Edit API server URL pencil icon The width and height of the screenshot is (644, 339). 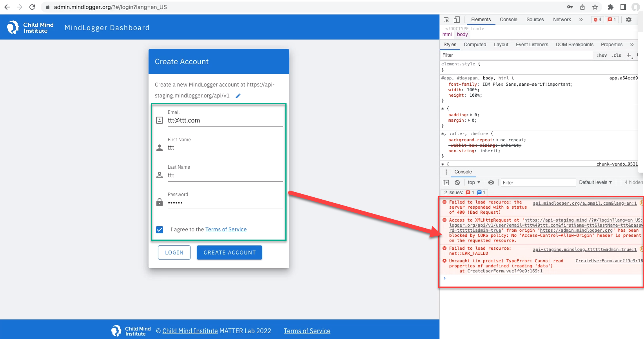click(238, 96)
